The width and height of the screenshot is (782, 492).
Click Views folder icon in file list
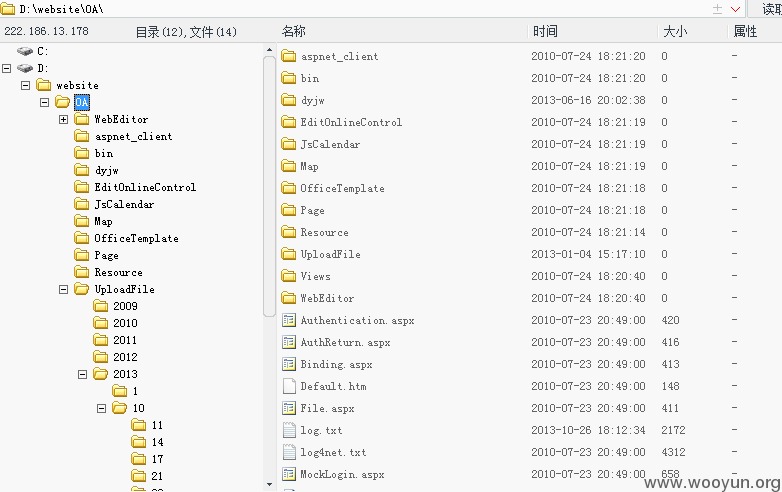point(288,276)
